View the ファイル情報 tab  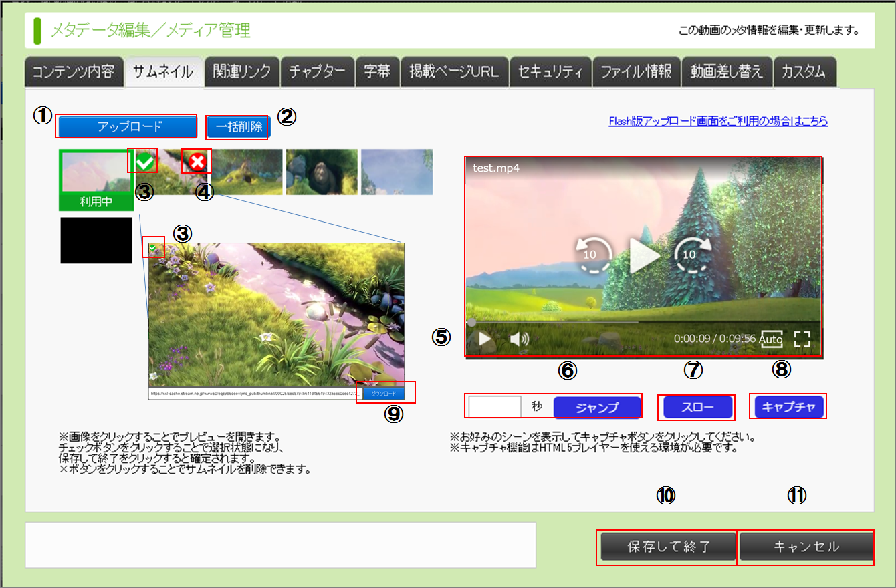coord(636,71)
